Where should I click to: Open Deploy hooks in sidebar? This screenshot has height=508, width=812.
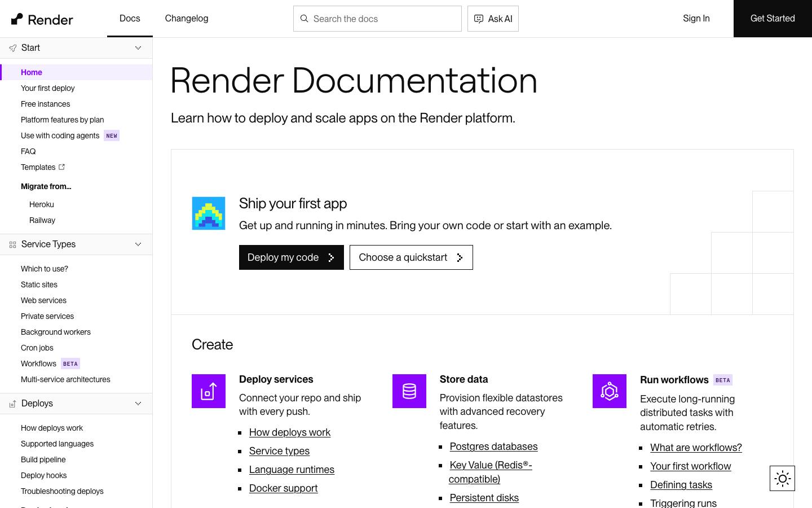pyautogui.click(x=44, y=475)
